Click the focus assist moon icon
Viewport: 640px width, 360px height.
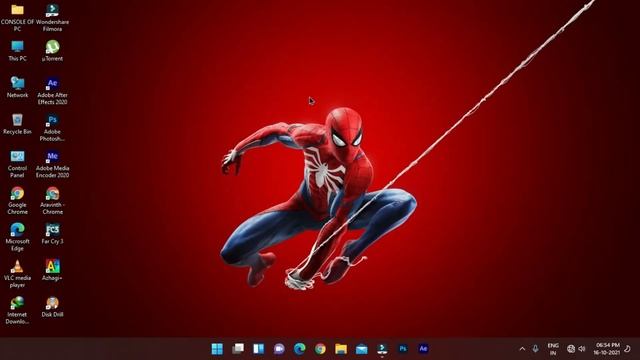(628, 349)
